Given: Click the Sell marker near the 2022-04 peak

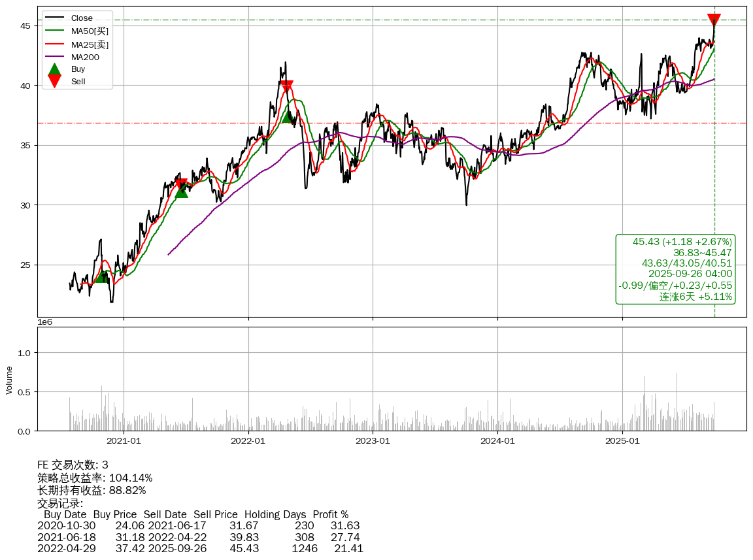Looking at the screenshot, I should [286, 86].
